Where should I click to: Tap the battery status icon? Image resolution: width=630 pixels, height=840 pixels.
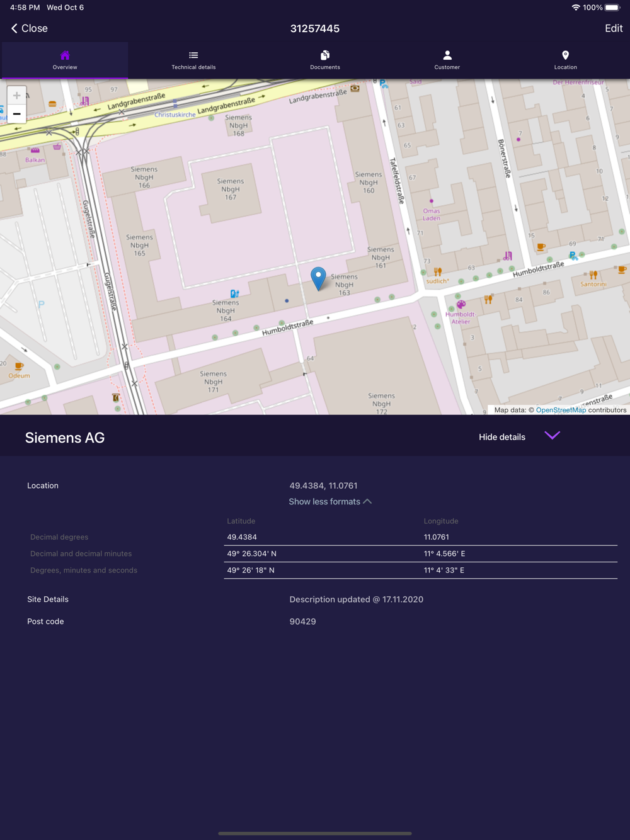[613, 8]
